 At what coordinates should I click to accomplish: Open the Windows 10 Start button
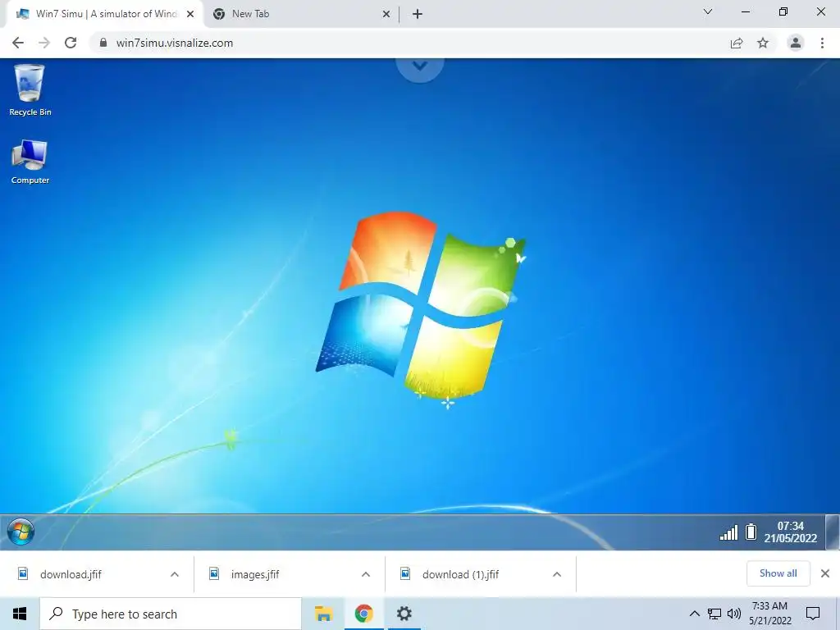click(20, 614)
